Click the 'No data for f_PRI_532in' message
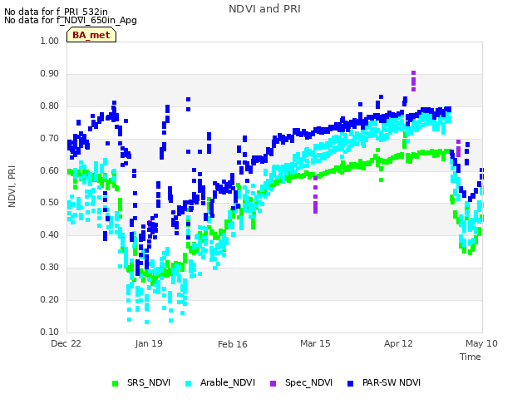Viewport: 532px width, 399px height. tap(56, 12)
